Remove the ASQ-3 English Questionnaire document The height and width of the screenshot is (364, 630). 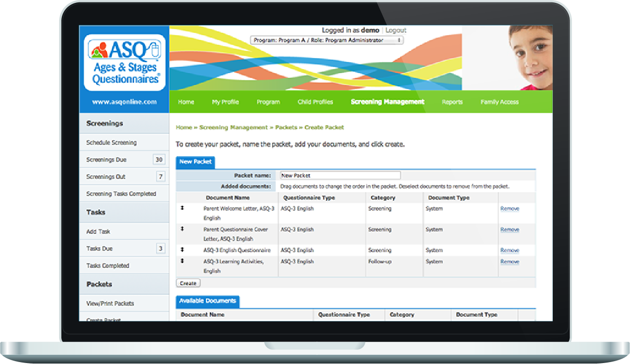[x=510, y=250]
